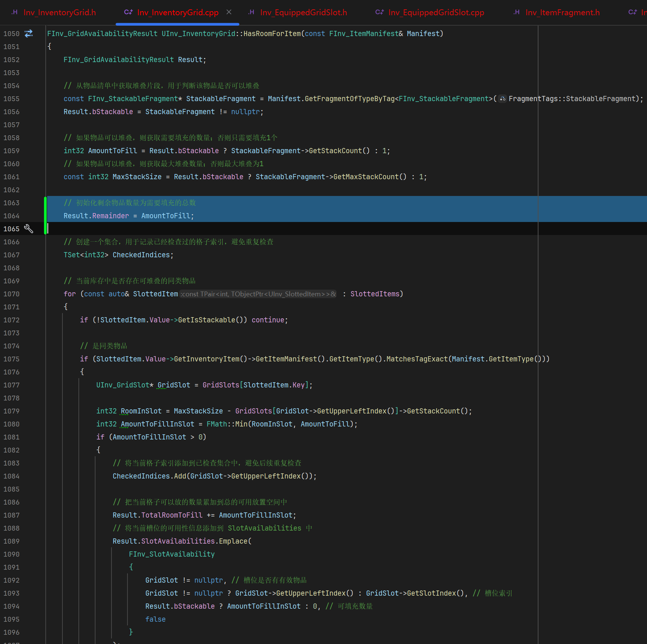Click the CheckedIndices declaration on line 1067
647x644 pixels.
(141, 255)
